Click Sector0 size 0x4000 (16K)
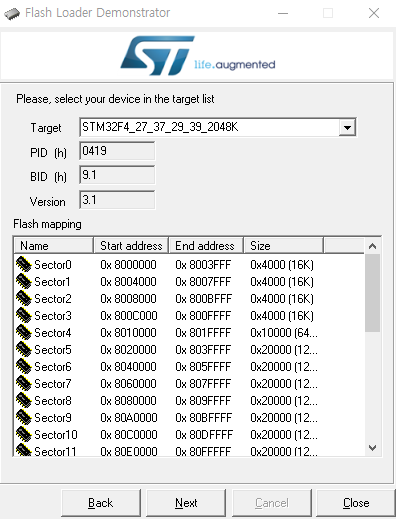 click(282, 265)
